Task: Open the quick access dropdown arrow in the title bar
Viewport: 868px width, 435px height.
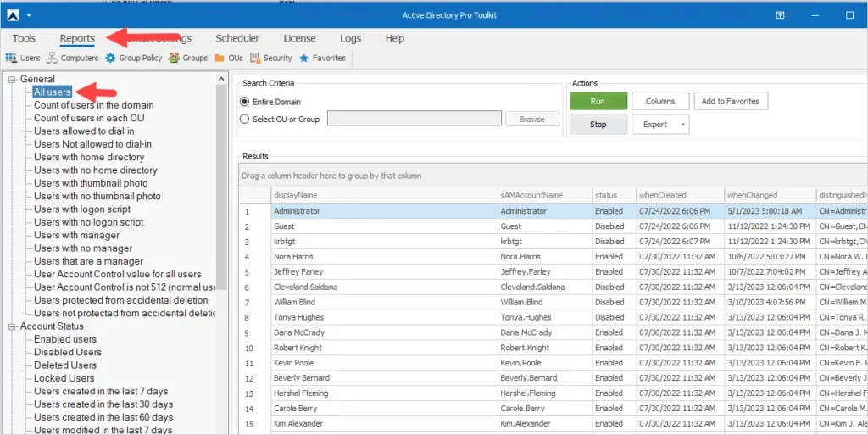Action: pyautogui.click(x=29, y=15)
